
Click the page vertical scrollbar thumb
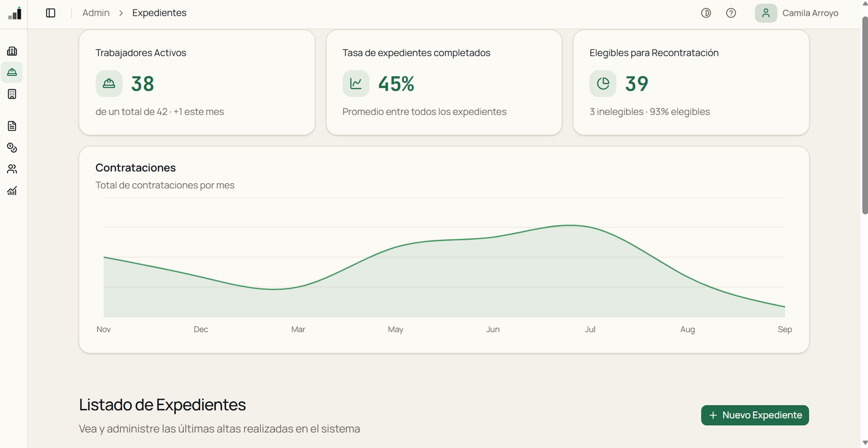[x=864, y=116]
